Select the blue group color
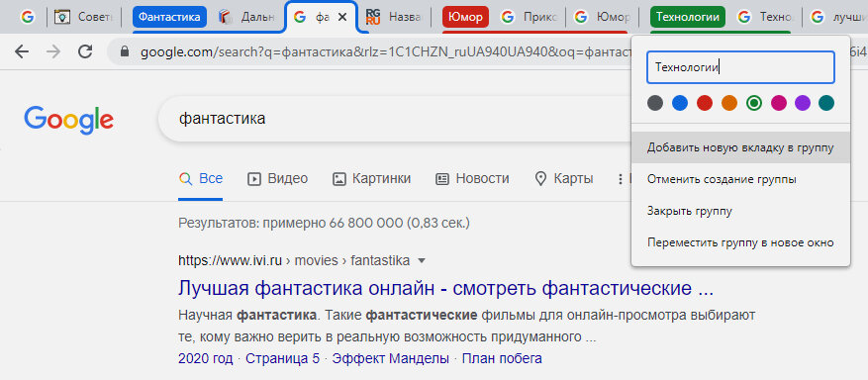 680,103
